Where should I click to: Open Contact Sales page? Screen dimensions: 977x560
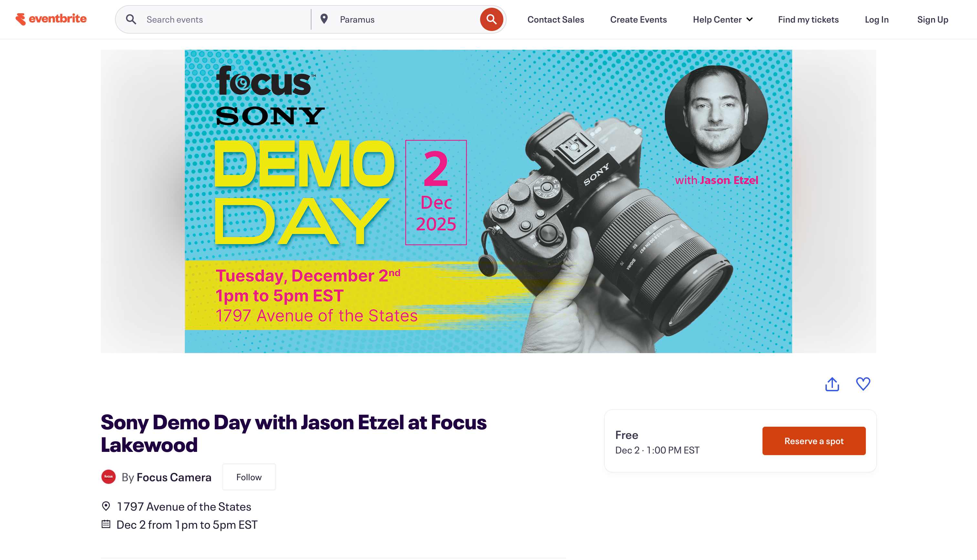(555, 20)
